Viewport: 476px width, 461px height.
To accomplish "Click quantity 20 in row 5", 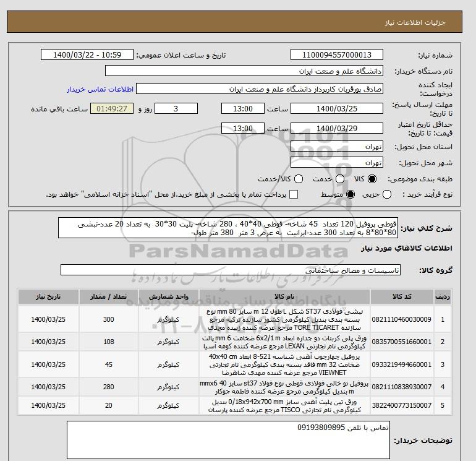I will point(109,405).
